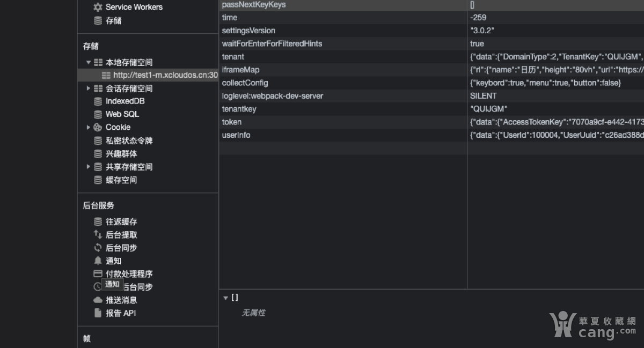
Task: Expand the 共享存储空间 tree node
Action: click(x=89, y=167)
